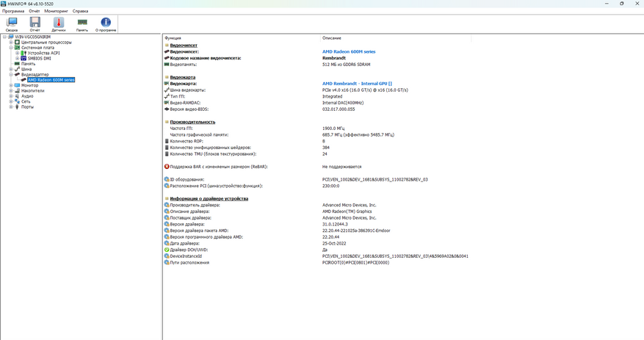Click the Функция column header
Screen dimensions: 644x340
pos(242,37)
